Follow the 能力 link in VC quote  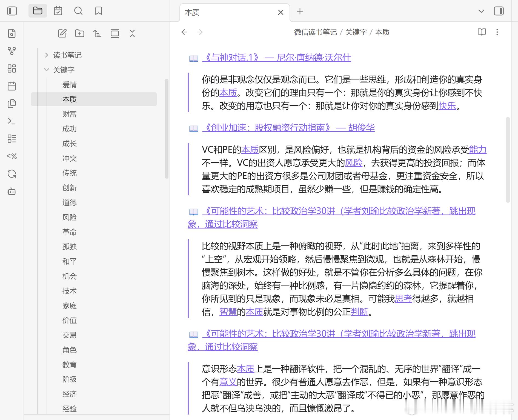478,150
